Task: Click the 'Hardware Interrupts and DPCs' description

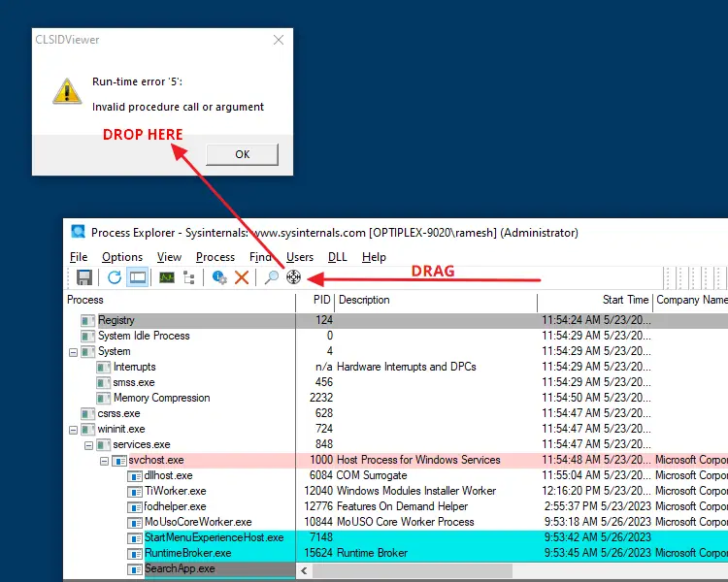Action: point(407,367)
